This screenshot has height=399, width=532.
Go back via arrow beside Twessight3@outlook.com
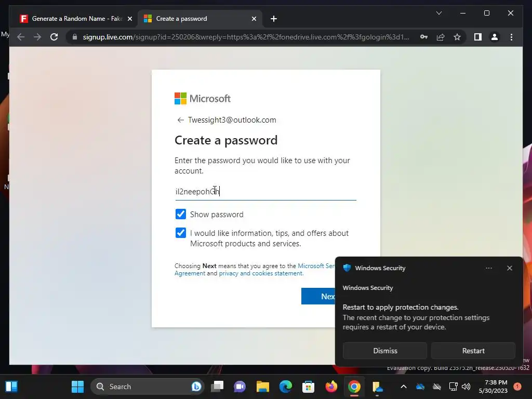coord(180,120)
